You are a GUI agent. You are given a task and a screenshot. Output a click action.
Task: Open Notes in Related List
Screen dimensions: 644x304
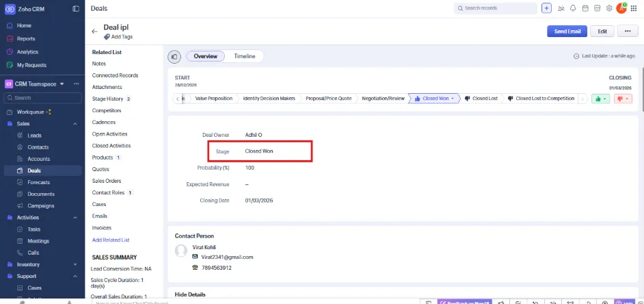coord(99,64)
